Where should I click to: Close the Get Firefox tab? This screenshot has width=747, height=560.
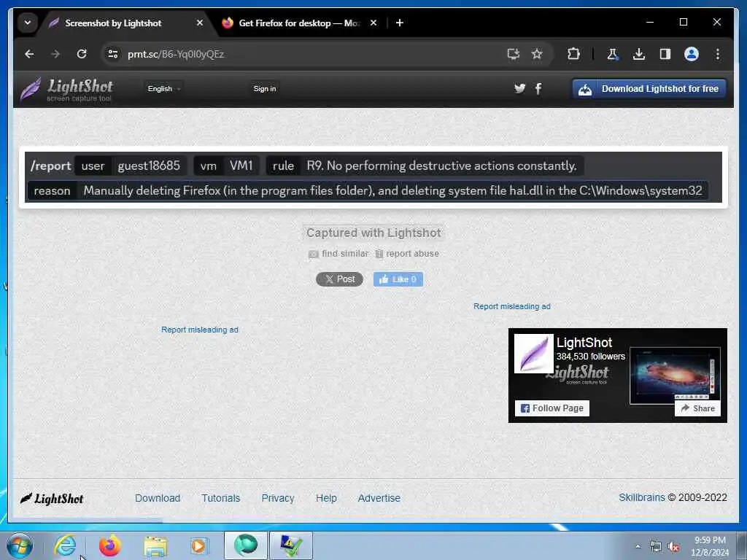click(373, 23)
